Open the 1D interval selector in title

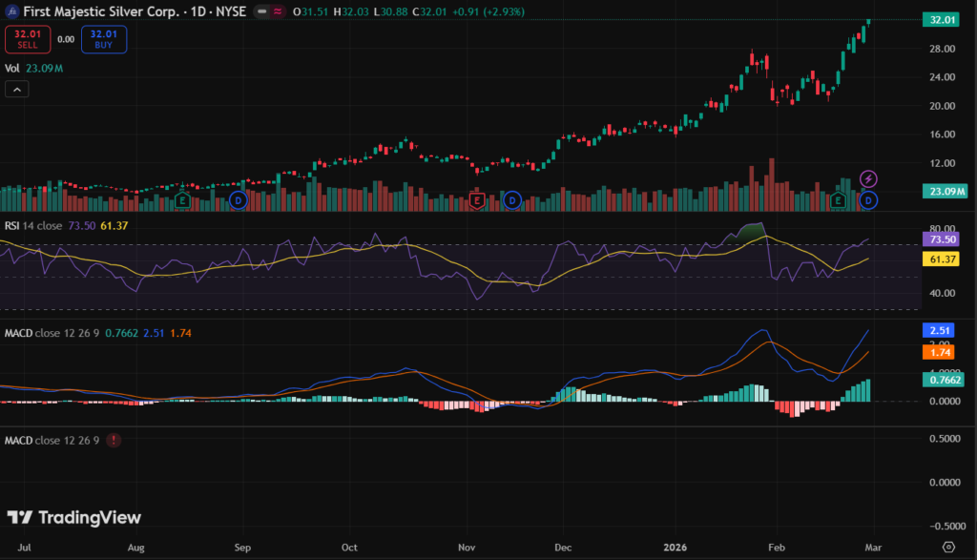198,11
